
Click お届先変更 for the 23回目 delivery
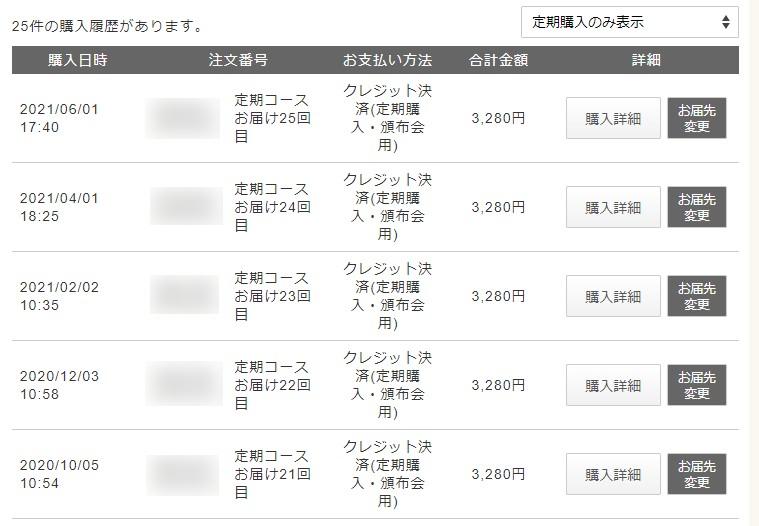click(697, 297)
